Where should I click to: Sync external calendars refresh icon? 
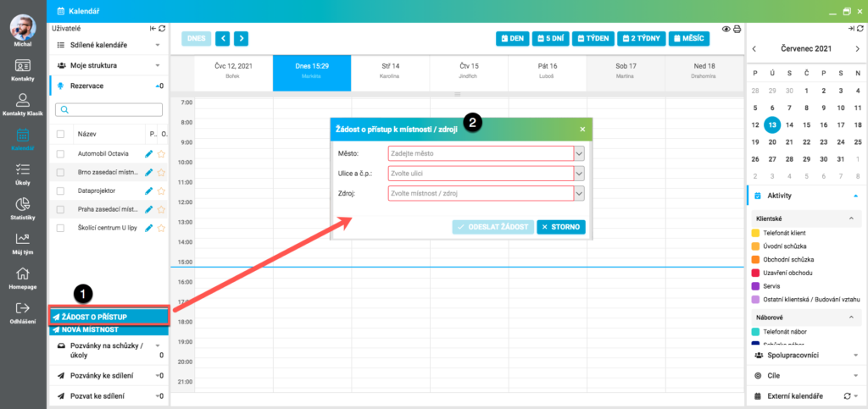click(x=848, y=395)
